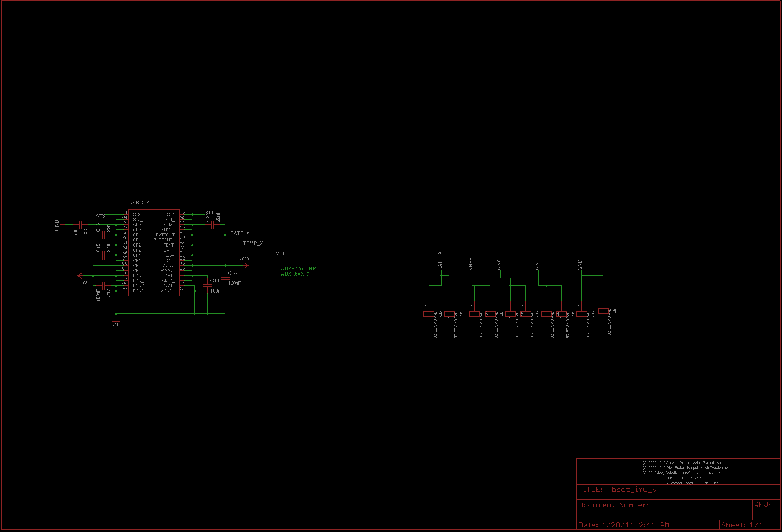The width and height of the screenshot is (782, 532).
Task: Click the License: CC-BY-SA 3.0 line
Action: tap(686, 478)
